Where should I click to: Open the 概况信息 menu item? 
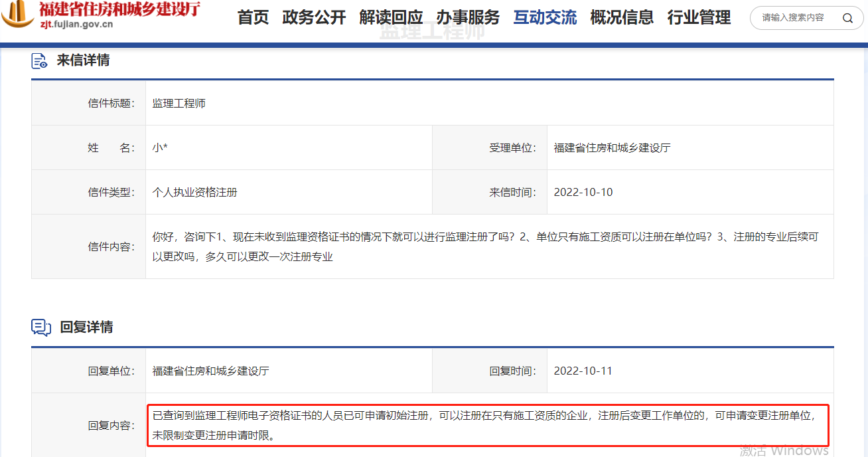click(622, 18)
